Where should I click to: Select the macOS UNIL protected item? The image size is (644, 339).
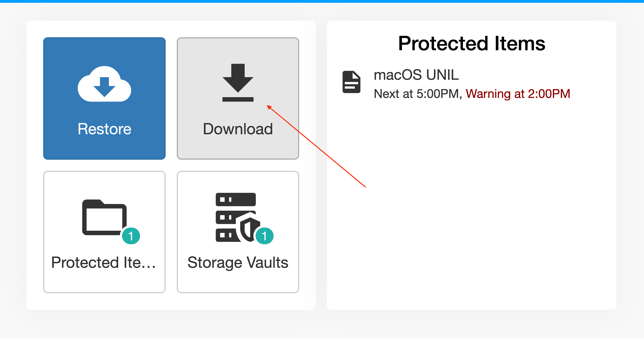pos(416,75)
